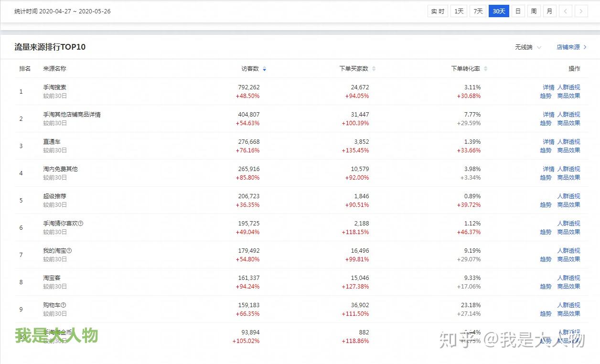Click the 下单转化率 column header

pos(466,69)
